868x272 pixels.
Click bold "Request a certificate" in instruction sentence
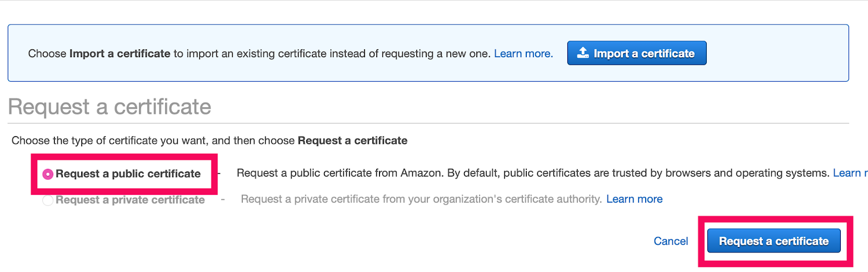click(353, 140)
